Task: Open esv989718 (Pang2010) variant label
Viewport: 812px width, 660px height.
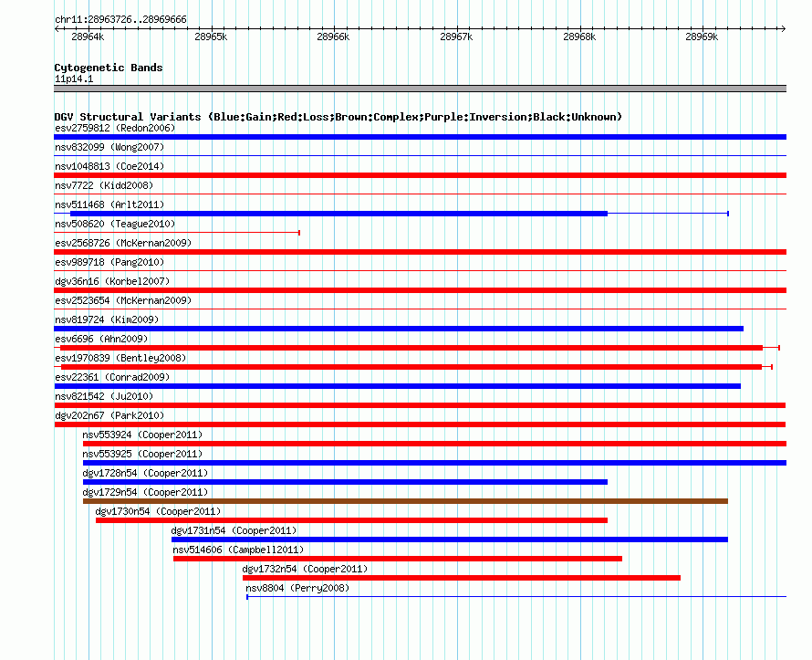Action: [109, 262]
